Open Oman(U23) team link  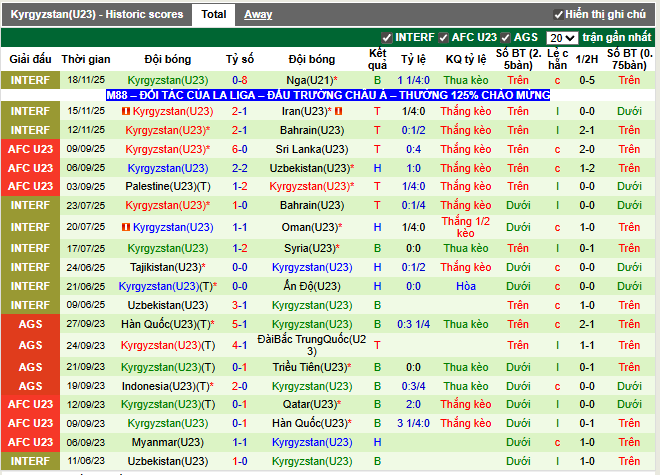(312, 227)
